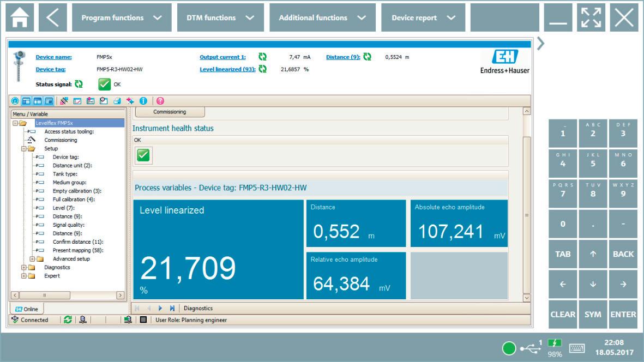The image size is (644, 362).
Task: Click the green USB status circle
Action: coord(509,348)
